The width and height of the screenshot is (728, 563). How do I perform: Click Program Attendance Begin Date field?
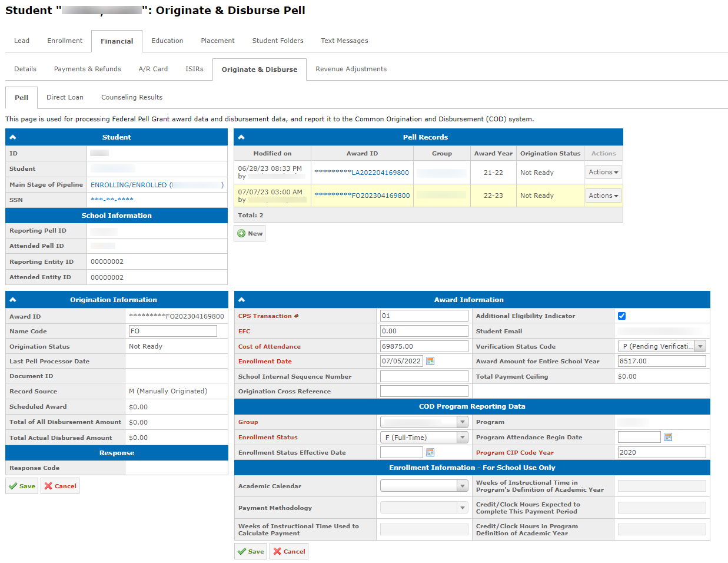pyautogui.click(x=639, y=437)
